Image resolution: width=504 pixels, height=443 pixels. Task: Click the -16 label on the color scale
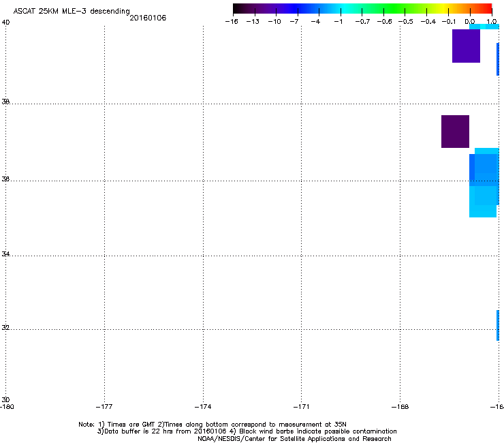click(x=232, y=22)
